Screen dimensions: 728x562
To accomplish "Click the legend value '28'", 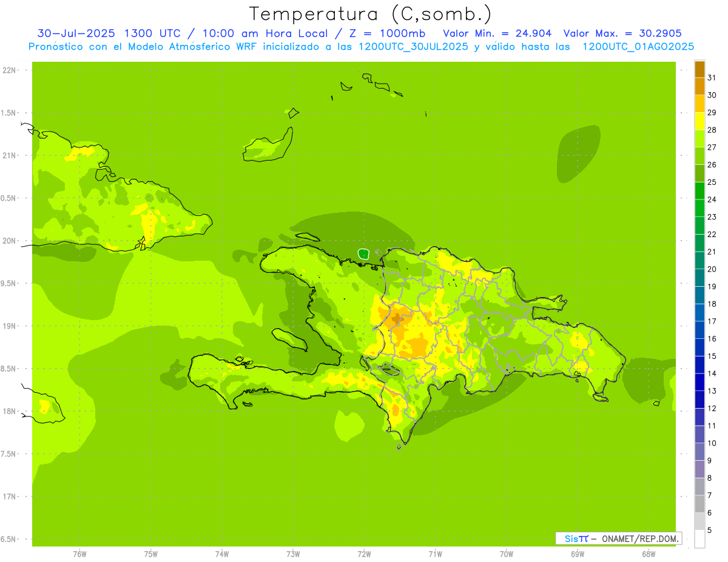I will click(712, 130).
